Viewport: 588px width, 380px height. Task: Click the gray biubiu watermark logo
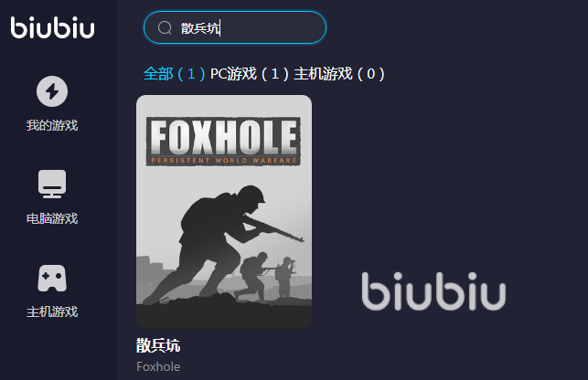[x=433, y=291]
